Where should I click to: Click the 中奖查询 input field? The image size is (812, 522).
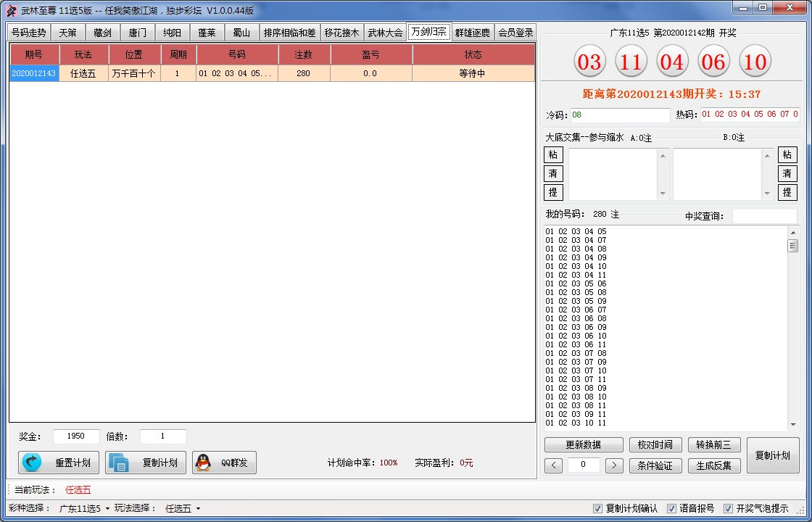tap(764, 216)
